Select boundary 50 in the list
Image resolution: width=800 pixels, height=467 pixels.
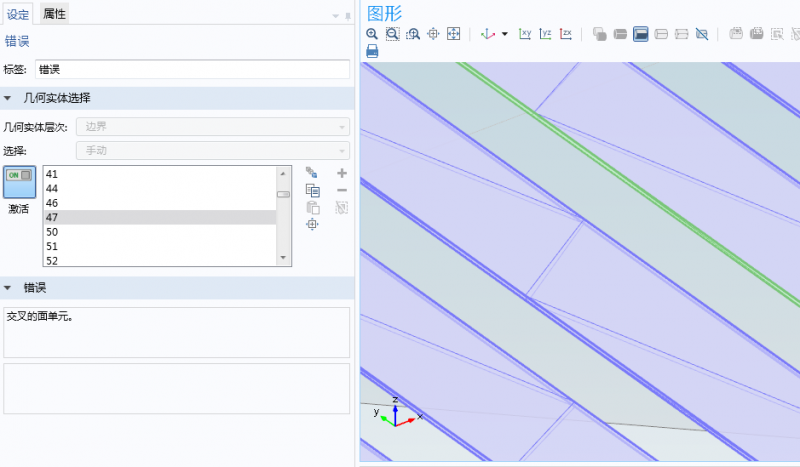[x=160, y=232]
